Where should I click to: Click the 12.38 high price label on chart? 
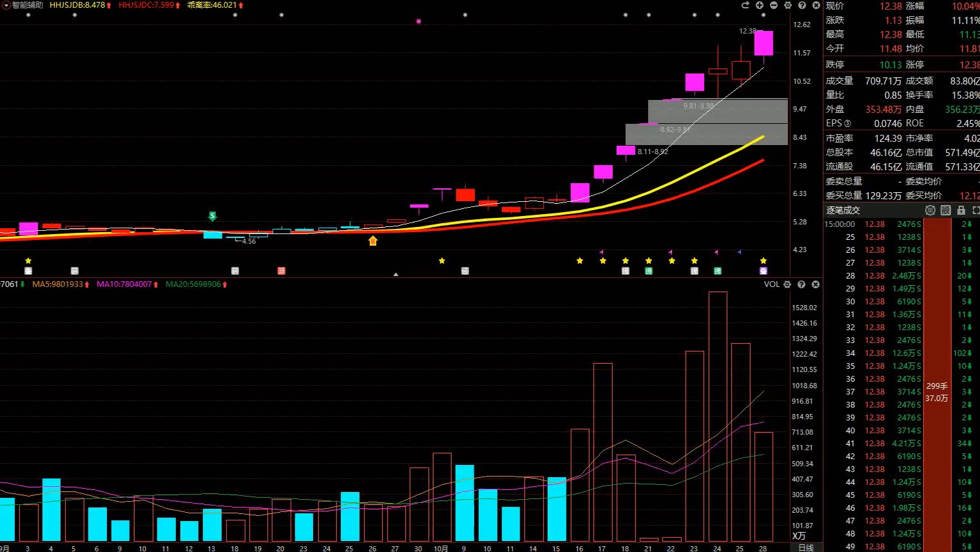(747, 31)
